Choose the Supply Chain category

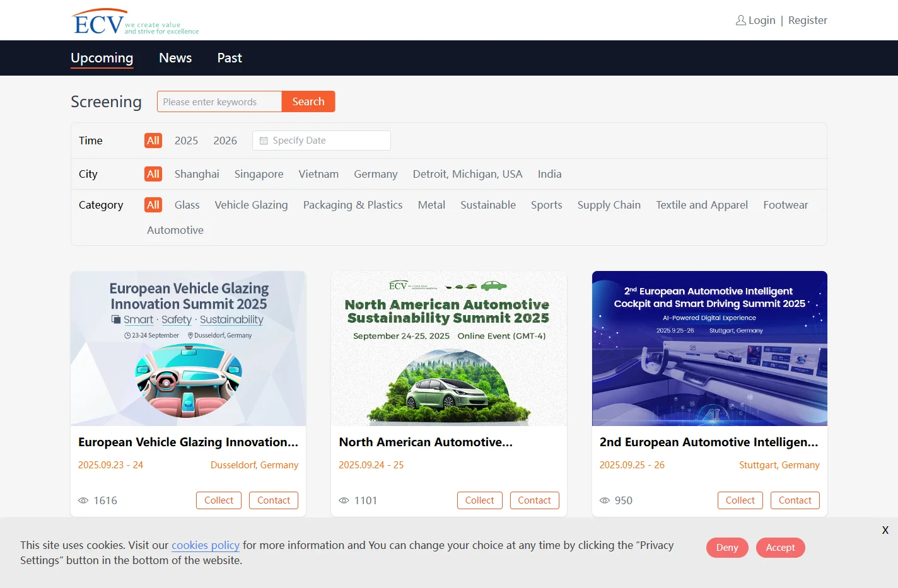click(x=609, y=205)
